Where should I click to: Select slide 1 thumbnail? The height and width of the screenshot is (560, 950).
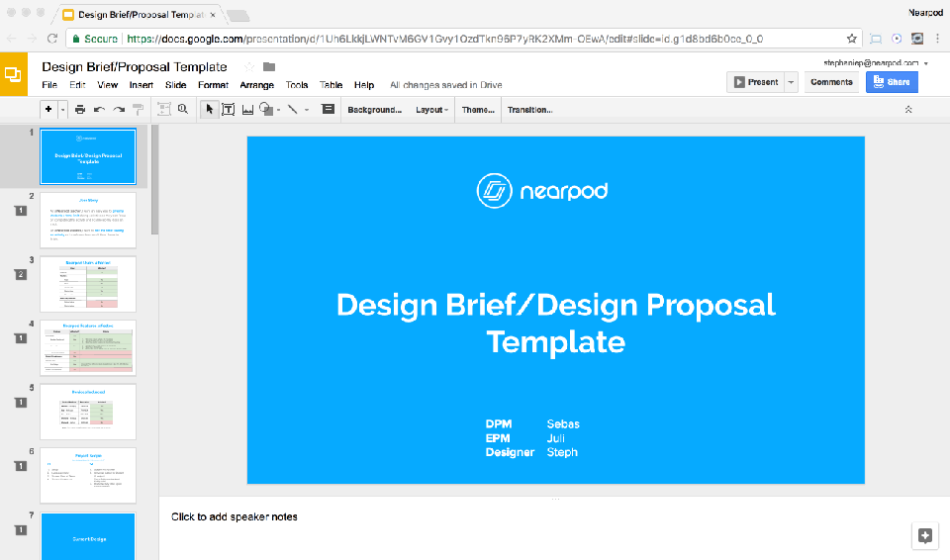coord(88,156)
